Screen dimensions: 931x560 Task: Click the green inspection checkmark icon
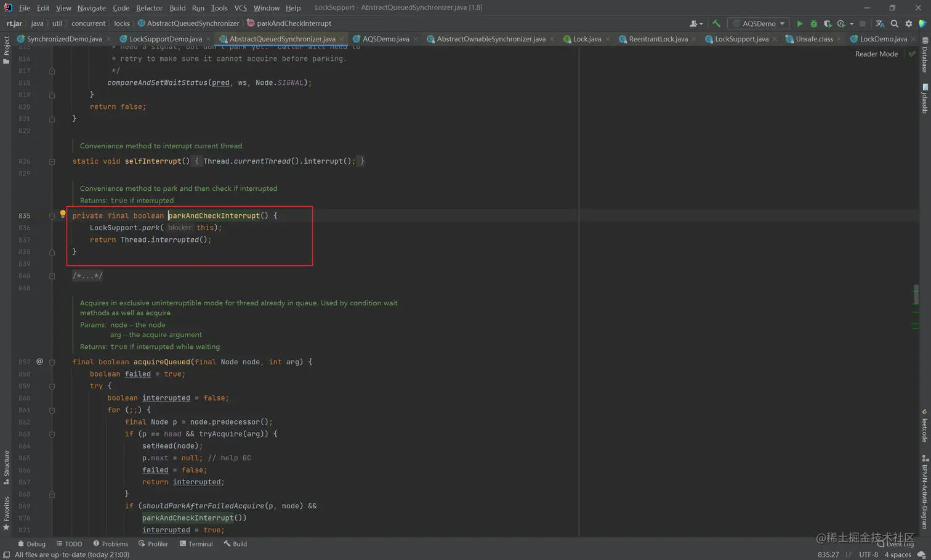coord(912,54)
